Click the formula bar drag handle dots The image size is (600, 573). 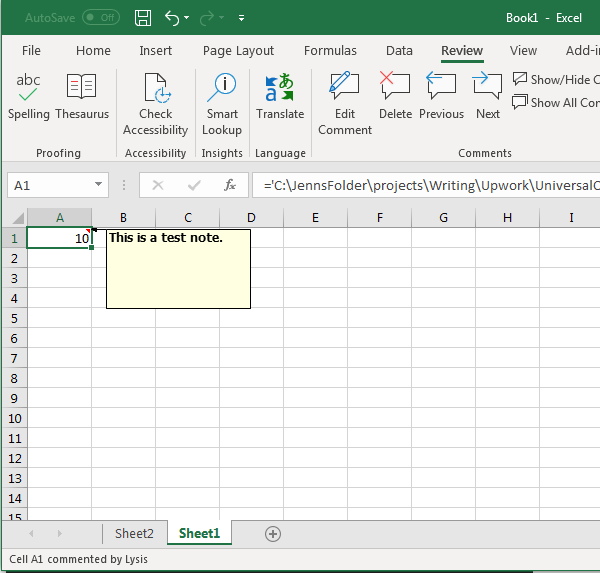(124, 185)
